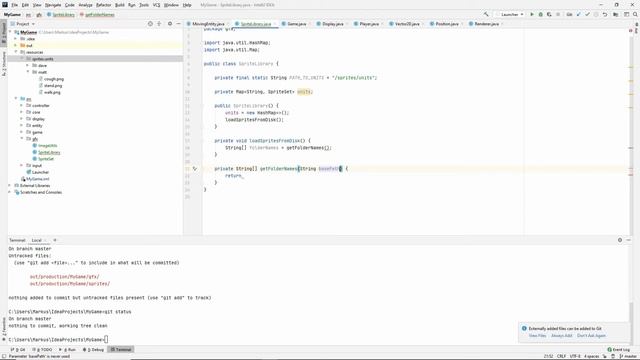The image size is (640, 360).
Task: Start debugging with the bug icon
Action: [540, 14]
